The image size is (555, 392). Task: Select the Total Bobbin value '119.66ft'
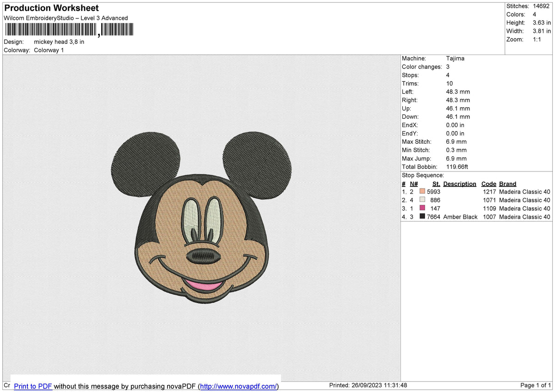(x=457, y=166)
